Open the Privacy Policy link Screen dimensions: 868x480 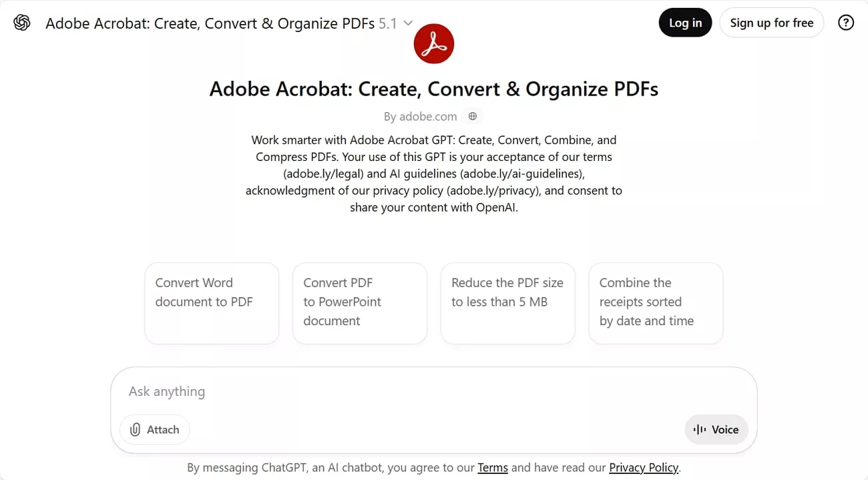pyautogui.click(x=643, y=467)
